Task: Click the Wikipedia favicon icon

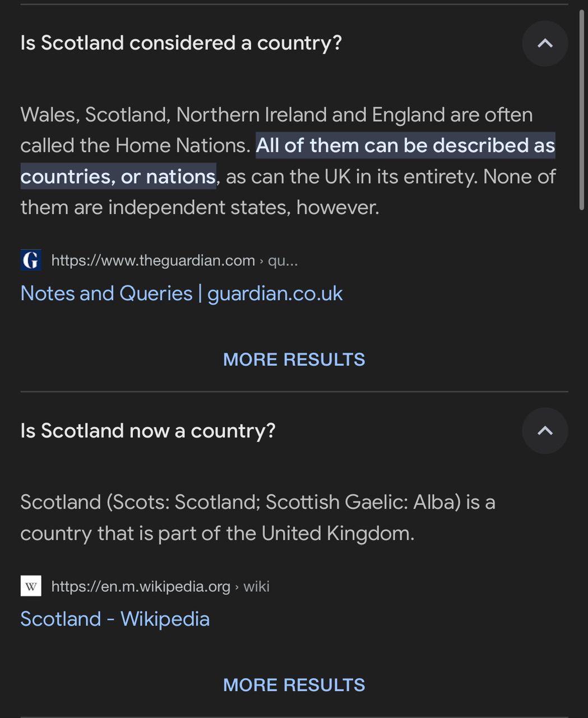Action: click(31, 586)
